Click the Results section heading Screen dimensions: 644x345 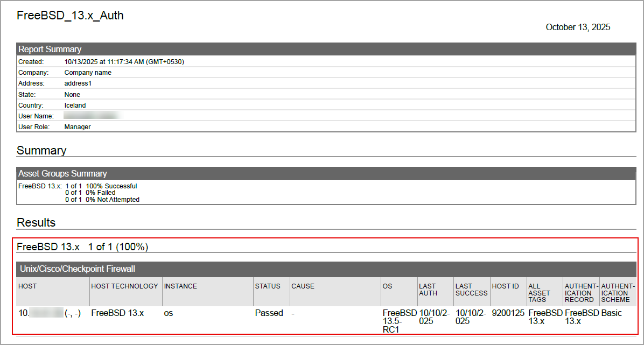tap(36, 223)
